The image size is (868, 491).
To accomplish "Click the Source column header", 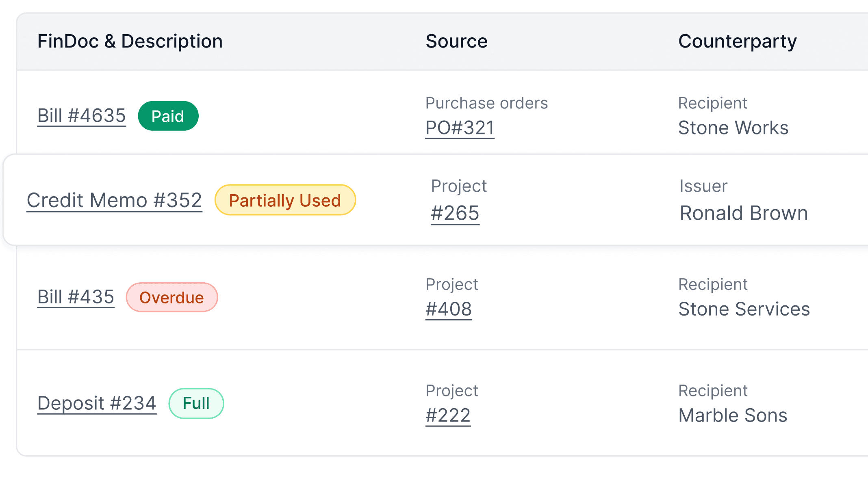I will (x=456, y=41).
